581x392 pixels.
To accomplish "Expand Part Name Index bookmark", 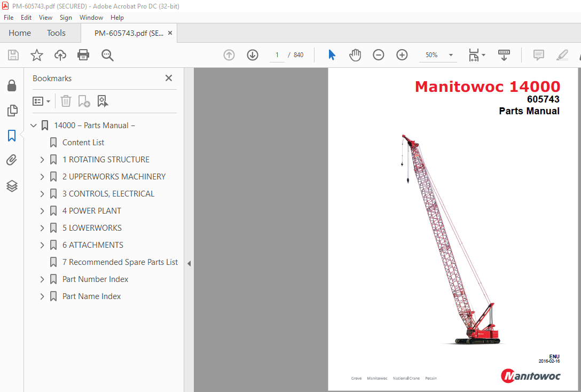I will click(x=42, y=296).
